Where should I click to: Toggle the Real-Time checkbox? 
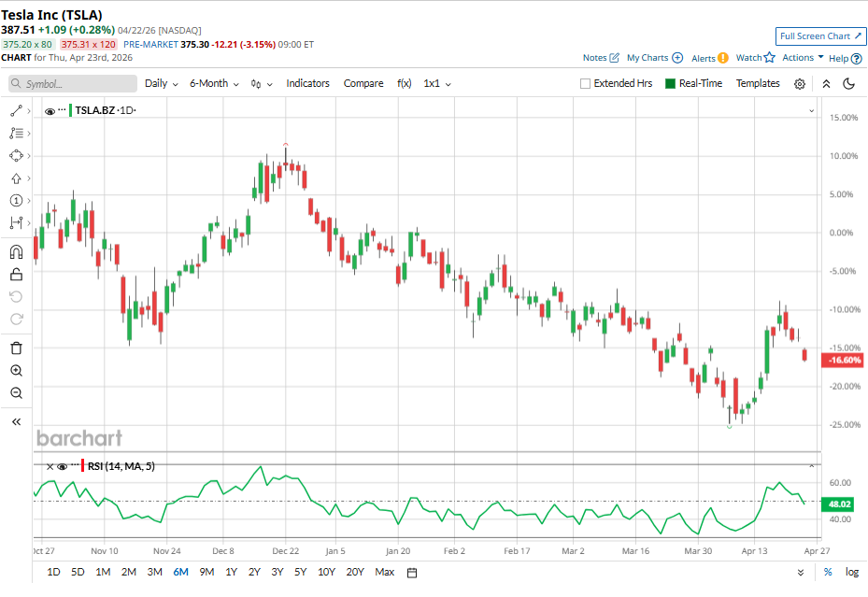[670, 84]
